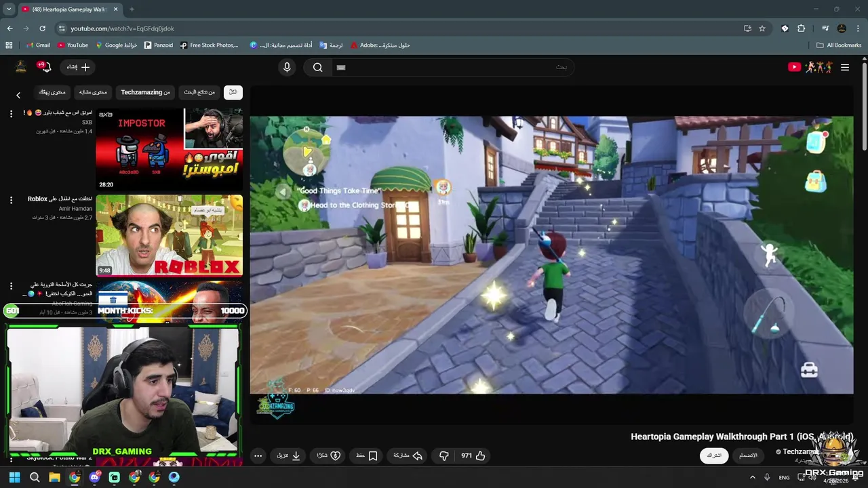Open options menu for the IMPOSTOR video
The width and height of the screenshot is (868, 488).
[x=11, y=114]
